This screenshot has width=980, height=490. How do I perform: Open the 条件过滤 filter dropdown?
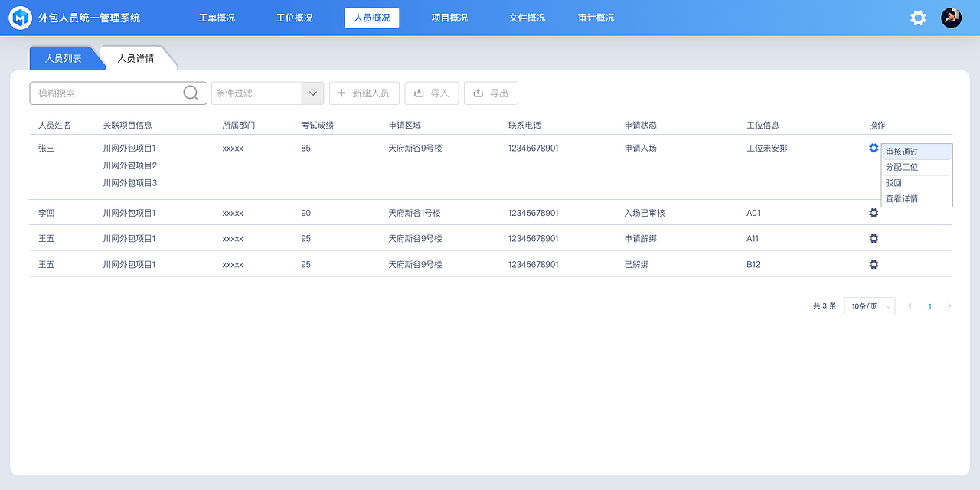266,93
